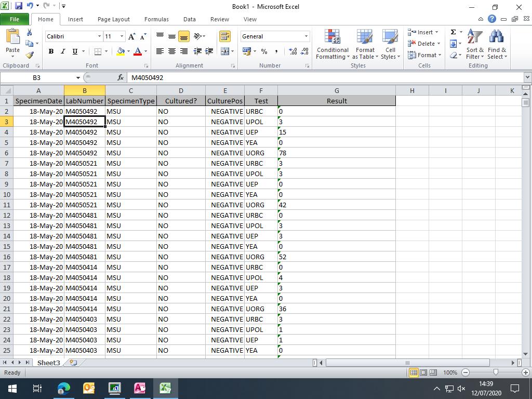This screenshot has height=399, width=532.
Task: Switch to the Data tab
Action: [189, 19]
